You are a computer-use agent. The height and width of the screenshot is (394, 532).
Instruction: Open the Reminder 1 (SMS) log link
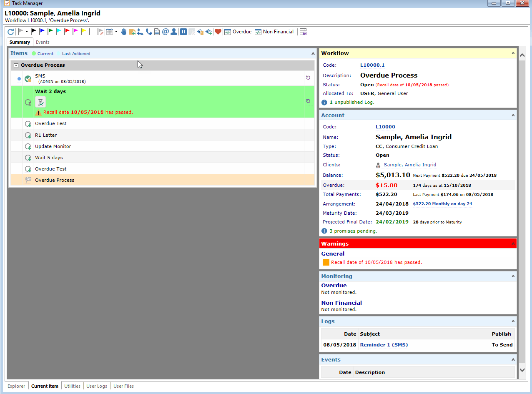[x=384, y=345]
